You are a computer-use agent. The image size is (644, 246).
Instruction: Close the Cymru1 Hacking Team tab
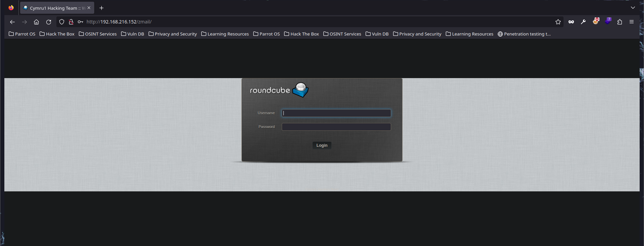[x=89, y=8]
